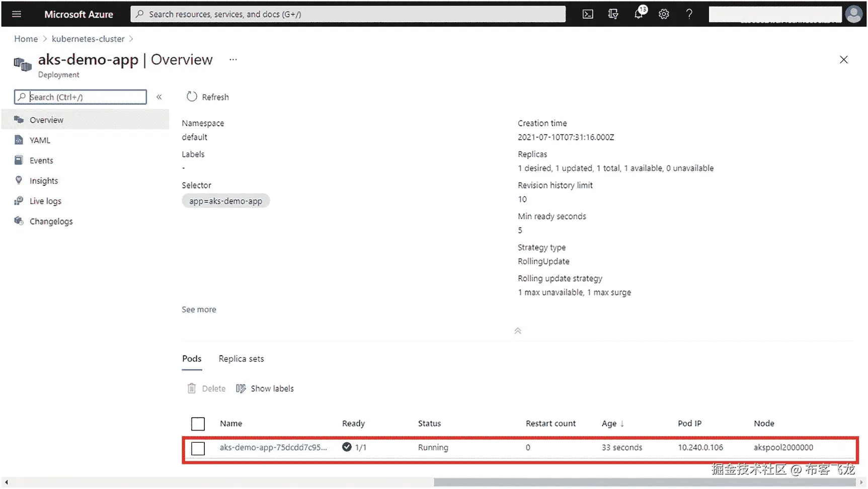This screenshot has height=489, width=868.
Task: Click the aks-demo-app deployment icon
Action: coord(23,64)
